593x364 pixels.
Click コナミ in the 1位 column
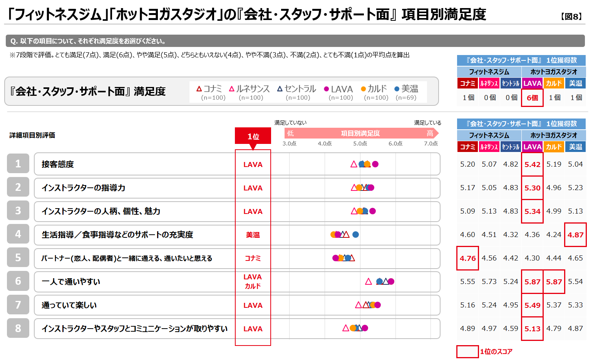(x=253, y=258)
